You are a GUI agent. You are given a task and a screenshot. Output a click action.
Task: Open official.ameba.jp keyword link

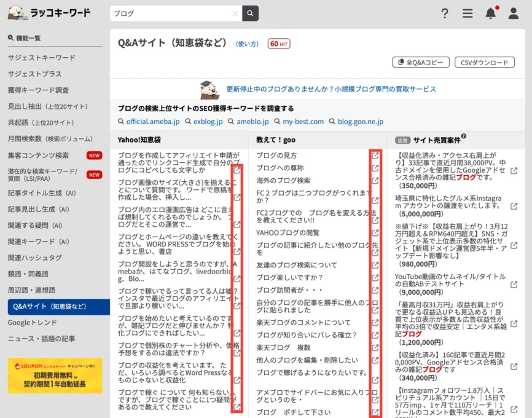click(x=153, y=122)
